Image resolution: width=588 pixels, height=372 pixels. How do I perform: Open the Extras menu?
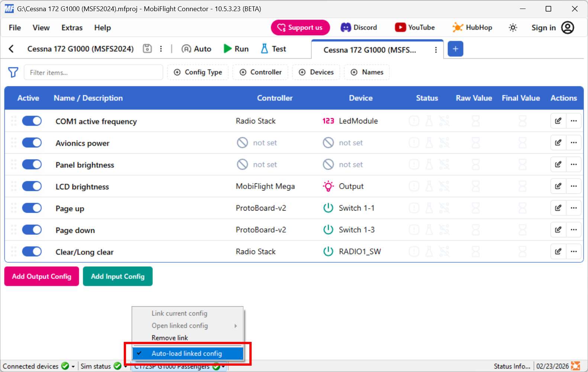point(72,28)
